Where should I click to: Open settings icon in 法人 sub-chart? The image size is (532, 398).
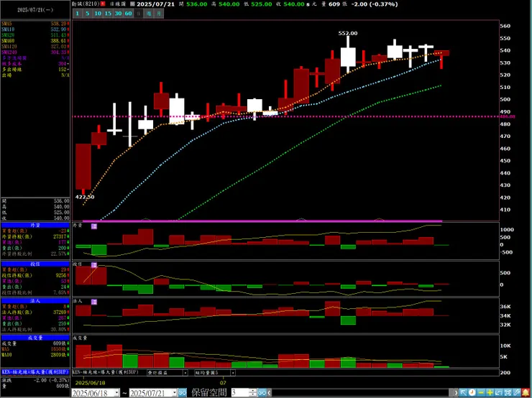click(x=94, y=302)
